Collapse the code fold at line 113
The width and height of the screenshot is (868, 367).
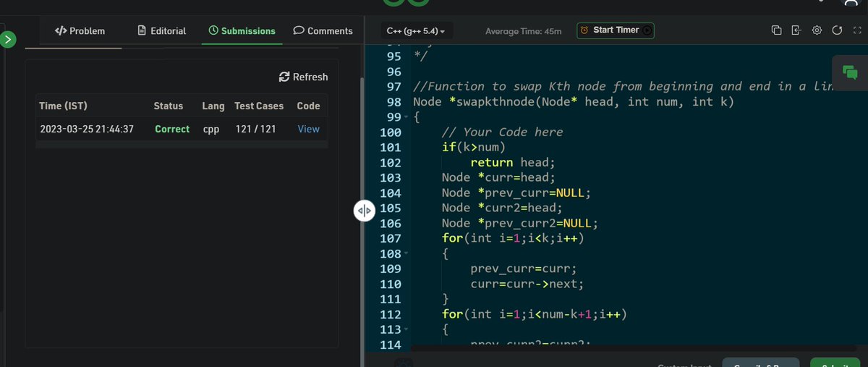[x=407, y=330]
